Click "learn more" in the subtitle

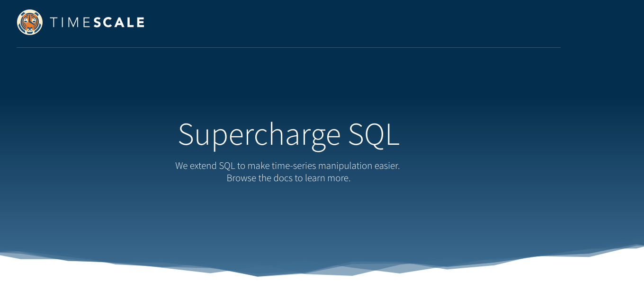(327, 178)
